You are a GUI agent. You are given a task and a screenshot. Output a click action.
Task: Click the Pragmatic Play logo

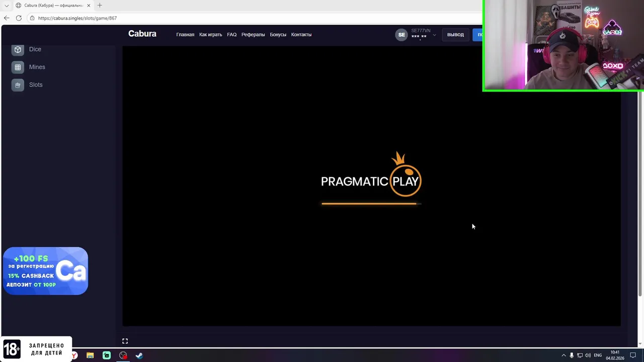(371, 174)
